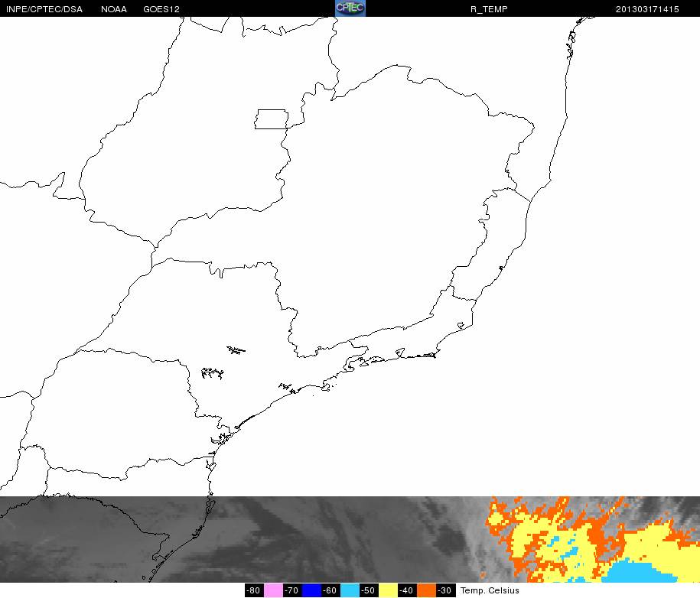The width and height of the screenshot is (700, 598).
Task: Select the INPE/CPTEC/DSA header text
Action: (44, 9)
